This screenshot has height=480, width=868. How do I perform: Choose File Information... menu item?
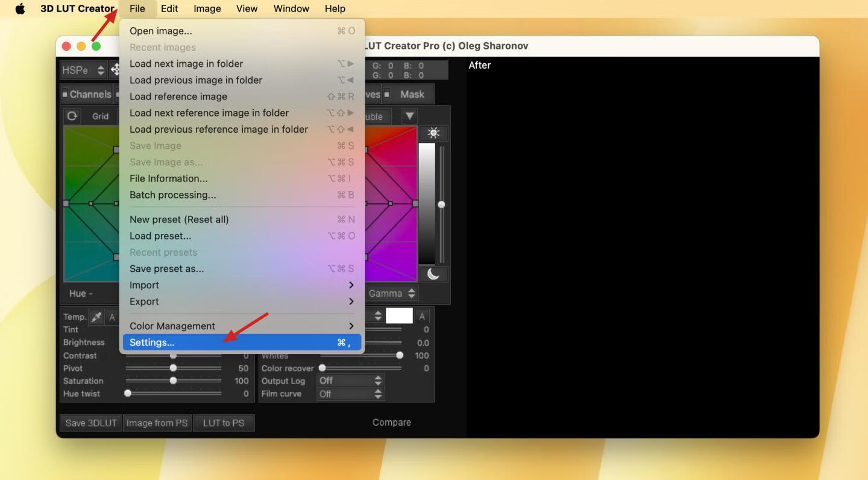point(242,178)
